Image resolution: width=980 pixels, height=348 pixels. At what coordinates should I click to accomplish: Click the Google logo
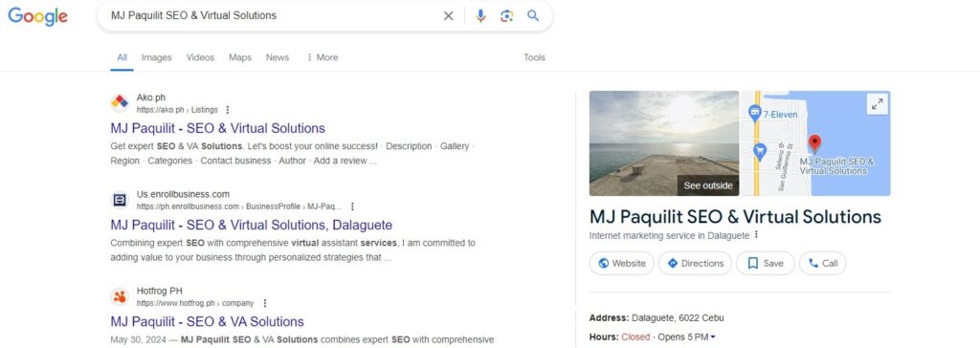pos(37,16)
